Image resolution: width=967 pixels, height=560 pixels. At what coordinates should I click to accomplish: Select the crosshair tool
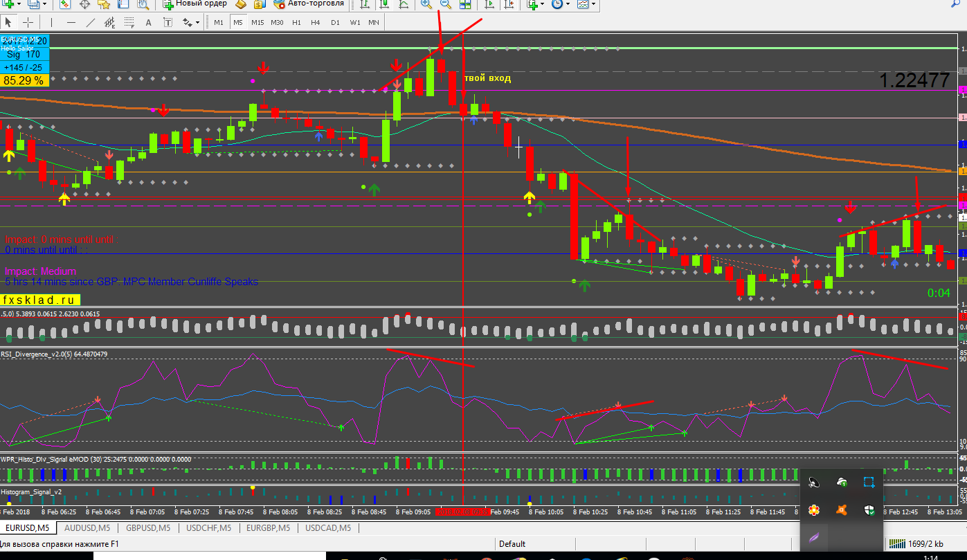pos(28,22)
